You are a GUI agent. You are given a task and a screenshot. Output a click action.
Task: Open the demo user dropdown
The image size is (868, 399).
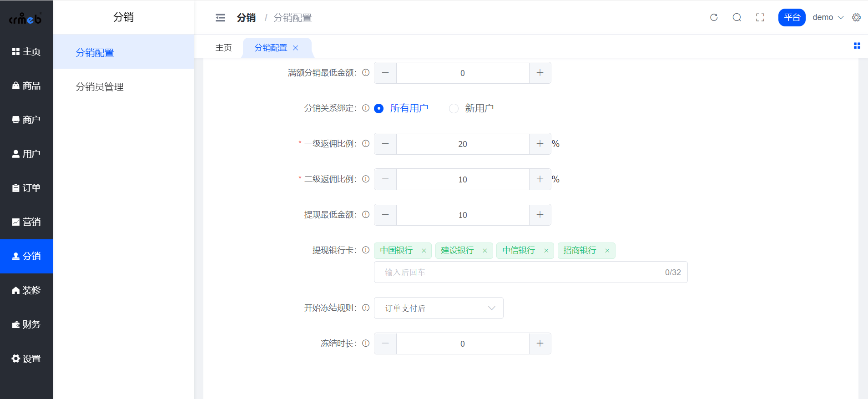click(828, 17)
